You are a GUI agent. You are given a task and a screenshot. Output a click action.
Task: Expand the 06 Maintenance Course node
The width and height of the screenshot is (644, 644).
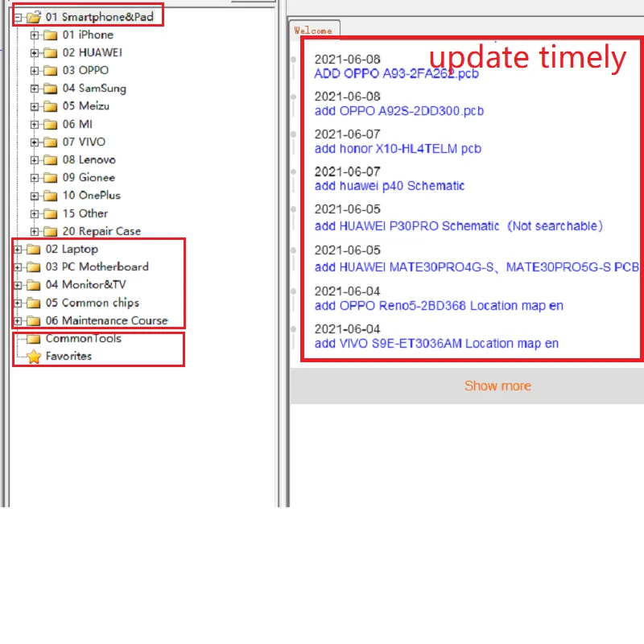pos(18,320)
